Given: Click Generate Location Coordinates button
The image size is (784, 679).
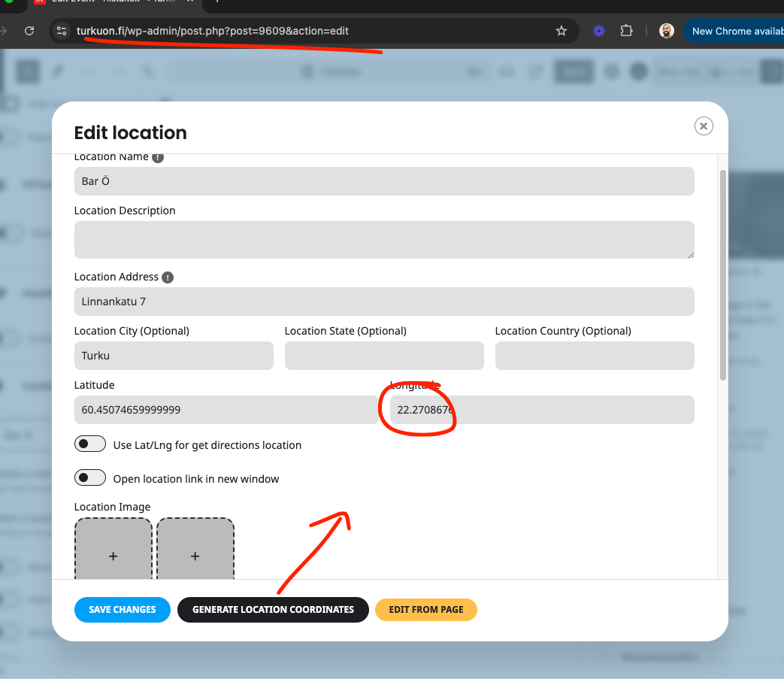Looking at the screenshot, I should point(273,610).
